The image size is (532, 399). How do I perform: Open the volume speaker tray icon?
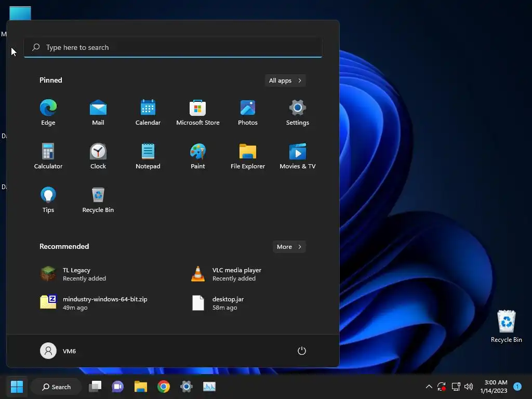pyautogui.click(x=469, y=387)
